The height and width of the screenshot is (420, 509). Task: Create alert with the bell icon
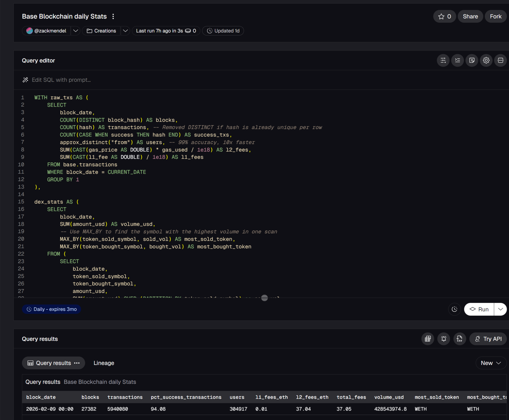click(x=443, y=339)
